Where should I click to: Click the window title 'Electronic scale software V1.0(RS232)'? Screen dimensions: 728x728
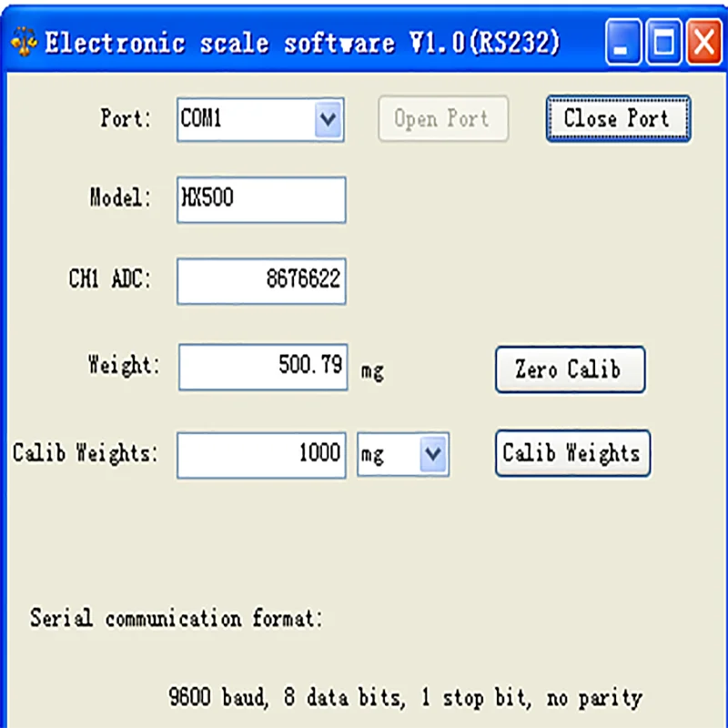[x=302, y=43]
